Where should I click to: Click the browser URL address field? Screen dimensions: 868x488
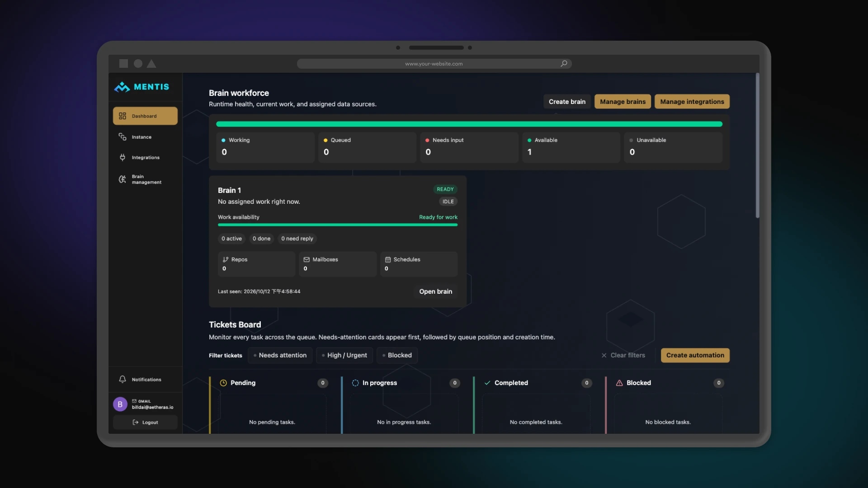tap(434, 64)
